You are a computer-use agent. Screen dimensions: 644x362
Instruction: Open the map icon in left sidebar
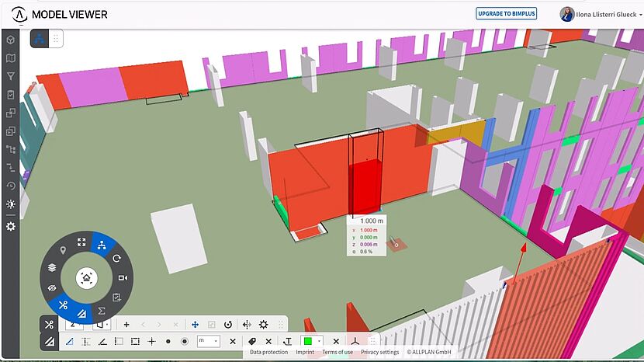click(11, 57)
